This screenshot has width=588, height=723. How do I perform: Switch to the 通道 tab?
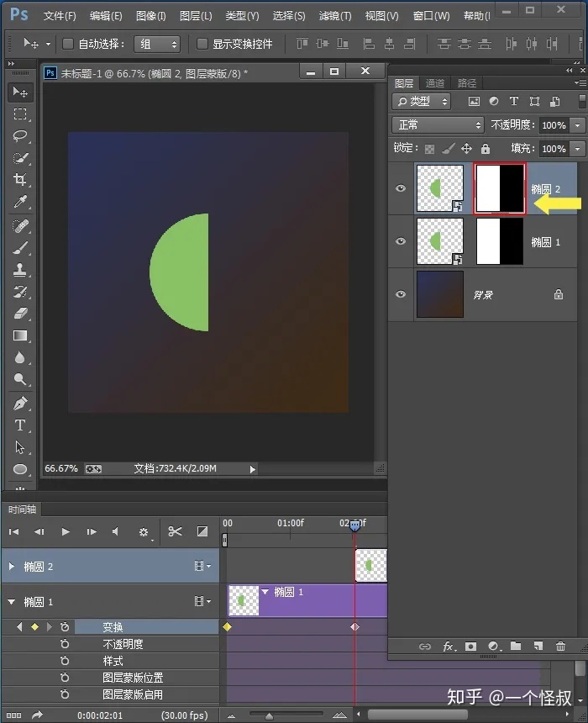tap(434, 83)
